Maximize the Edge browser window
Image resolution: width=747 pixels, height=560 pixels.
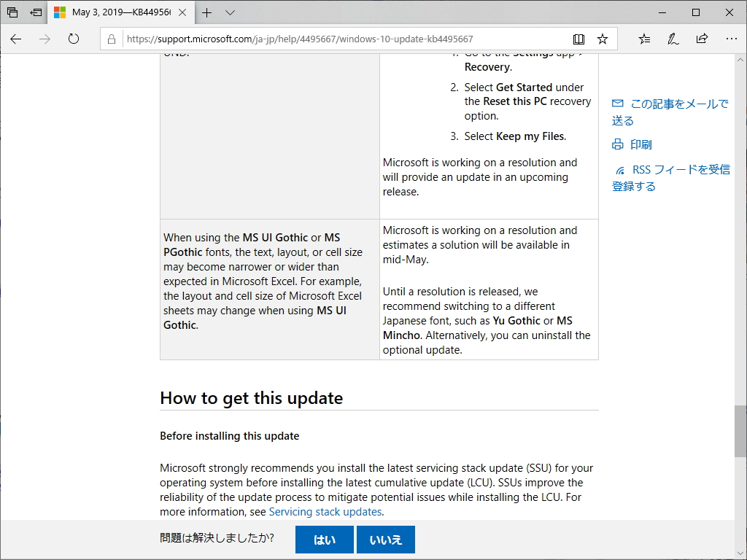click(x=695, y=13)
